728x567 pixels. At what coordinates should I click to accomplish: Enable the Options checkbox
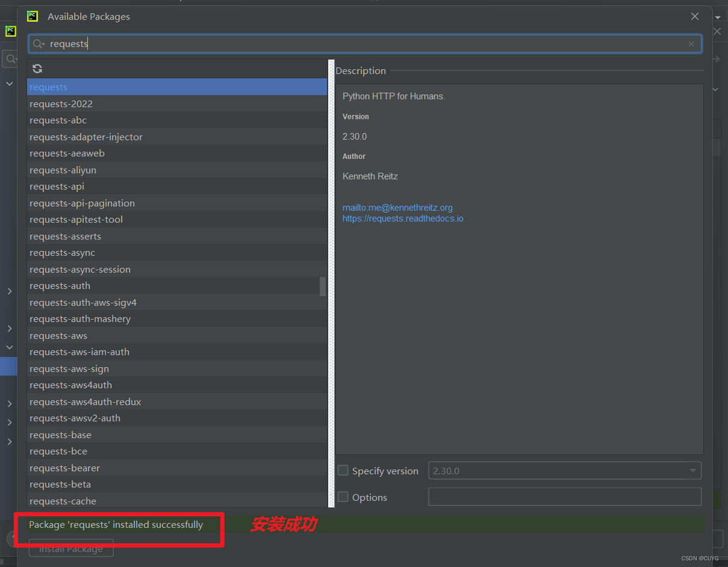343,497
